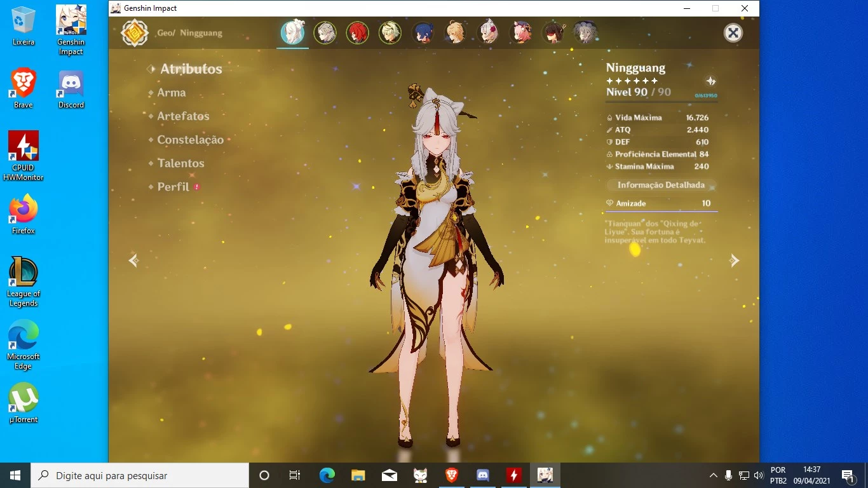
Task: Open HWMonitor from the taskbar
Action: (514, 475)
